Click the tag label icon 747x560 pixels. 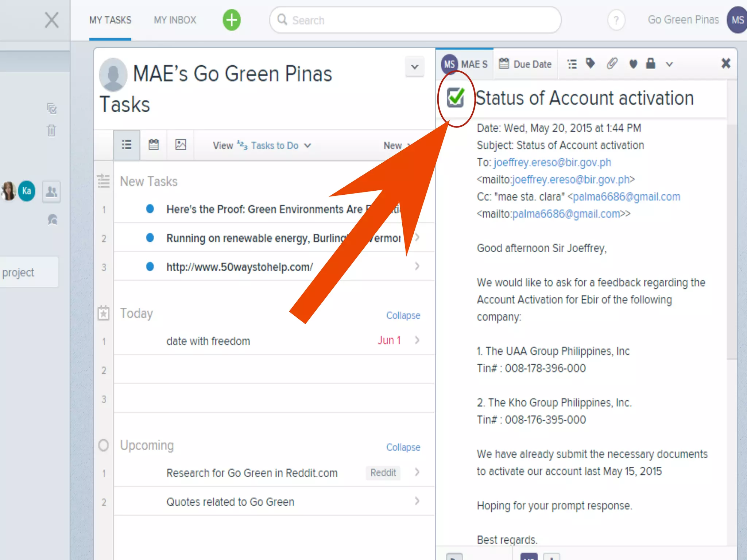tap(590, 63)
